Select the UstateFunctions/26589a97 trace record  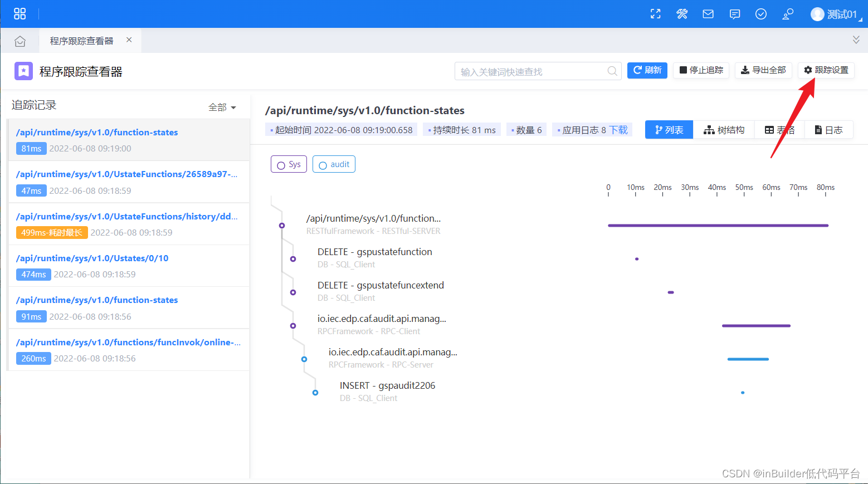[x=129, y=182]
